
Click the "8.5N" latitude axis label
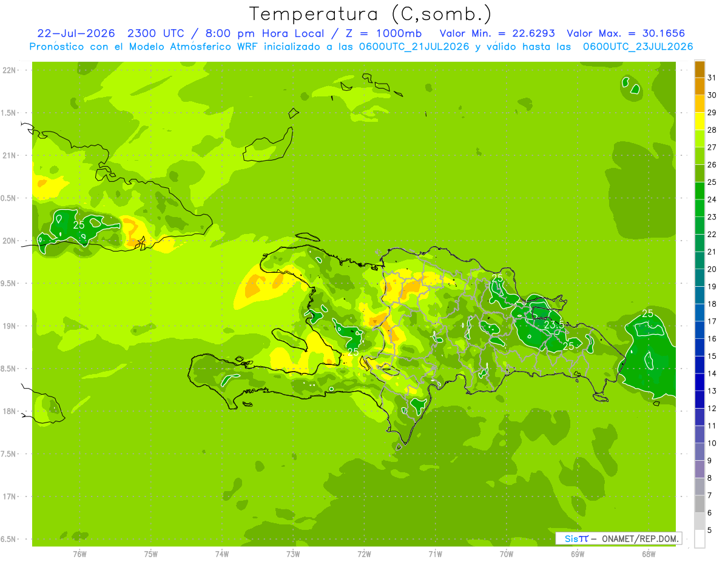9,369
